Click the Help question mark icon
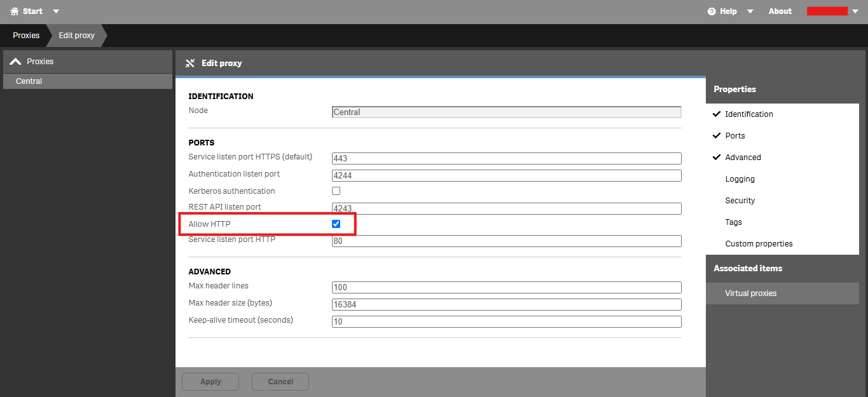The width and height of the screenshot is (868, 397). (x=712, y=11)
